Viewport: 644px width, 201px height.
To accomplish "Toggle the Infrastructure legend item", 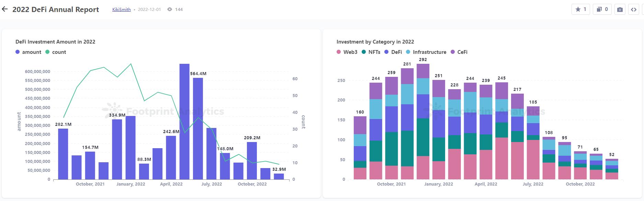I will 426,52.
